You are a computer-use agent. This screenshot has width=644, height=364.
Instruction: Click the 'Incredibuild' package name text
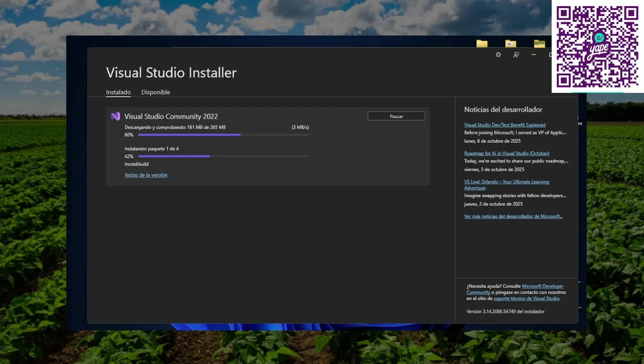(137, 164)
